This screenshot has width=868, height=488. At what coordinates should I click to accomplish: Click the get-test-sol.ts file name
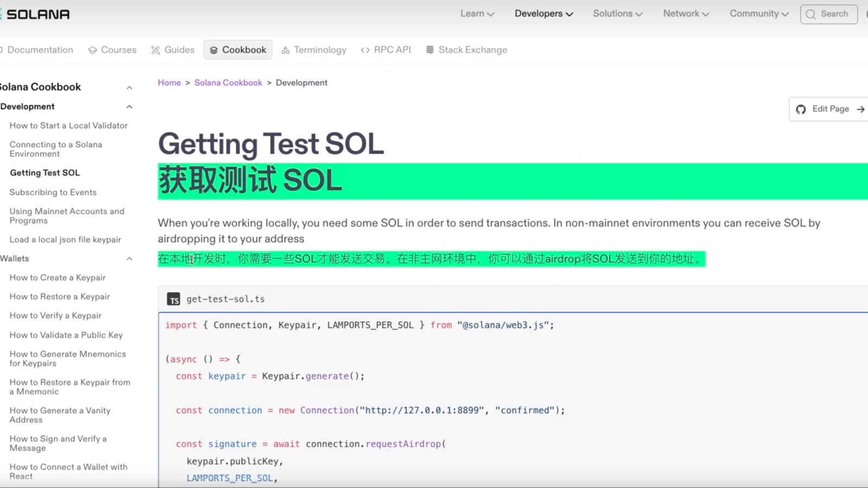(x=225, y=299)
